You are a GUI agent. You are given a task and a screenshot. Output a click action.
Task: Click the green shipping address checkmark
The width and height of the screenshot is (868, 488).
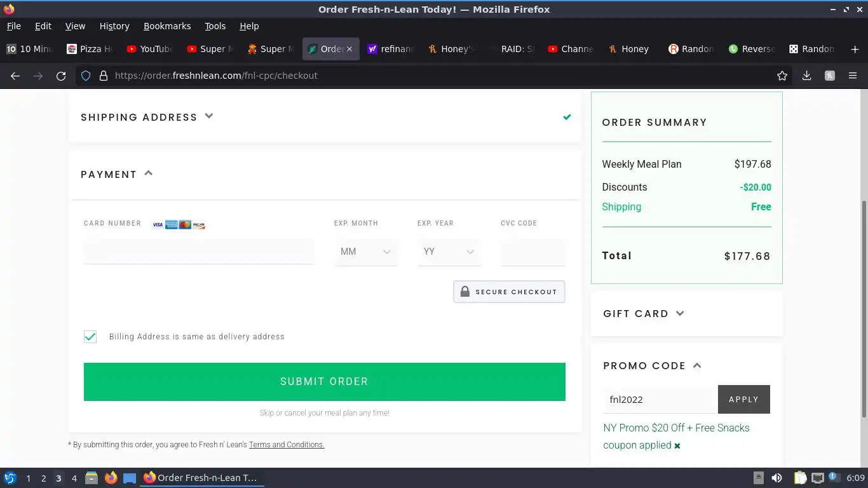pos(567,117)
